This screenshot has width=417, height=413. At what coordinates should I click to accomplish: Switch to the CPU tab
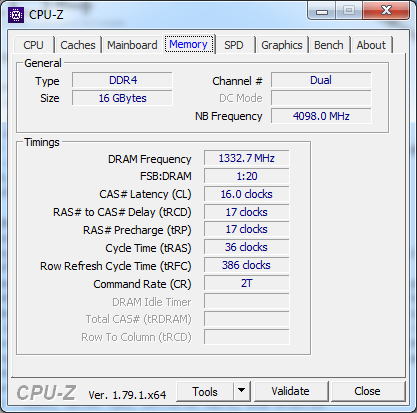[x=33, y=45]
